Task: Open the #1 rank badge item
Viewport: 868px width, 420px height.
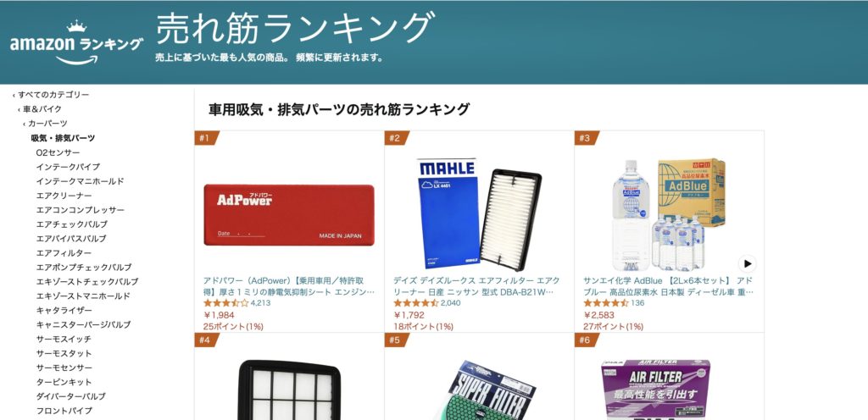Action: coord(207,138)
